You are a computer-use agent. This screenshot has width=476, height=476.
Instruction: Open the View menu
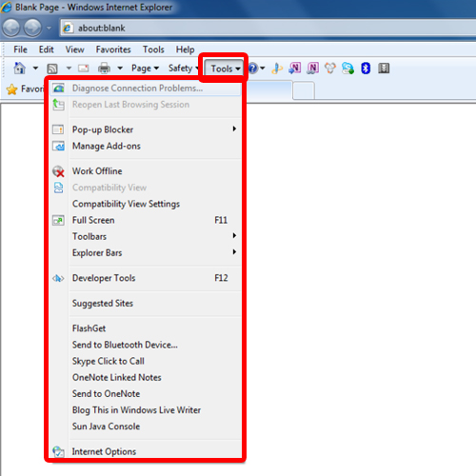(x=74, y=50)
